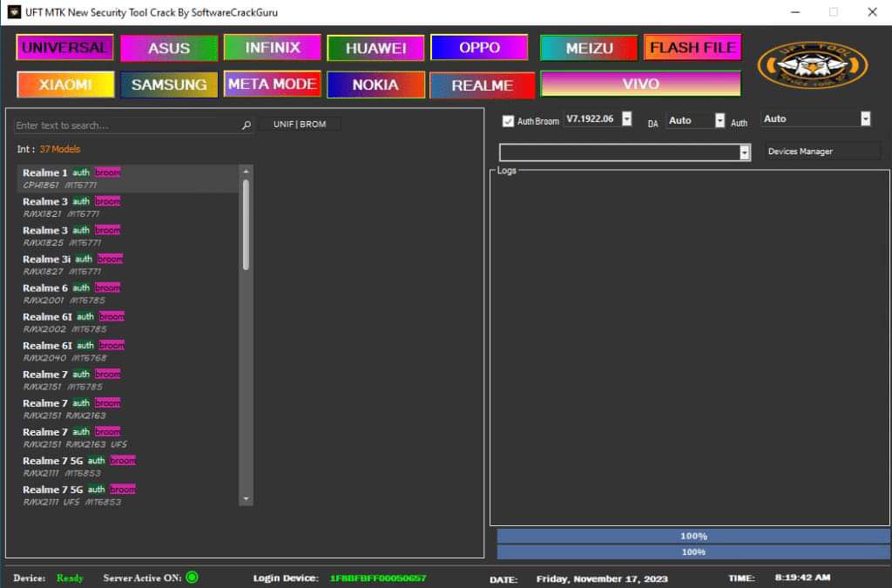Viewport: 892px width, 588px height.
Task: Click the model list scrollbar thumb
Action: point(246,225)
